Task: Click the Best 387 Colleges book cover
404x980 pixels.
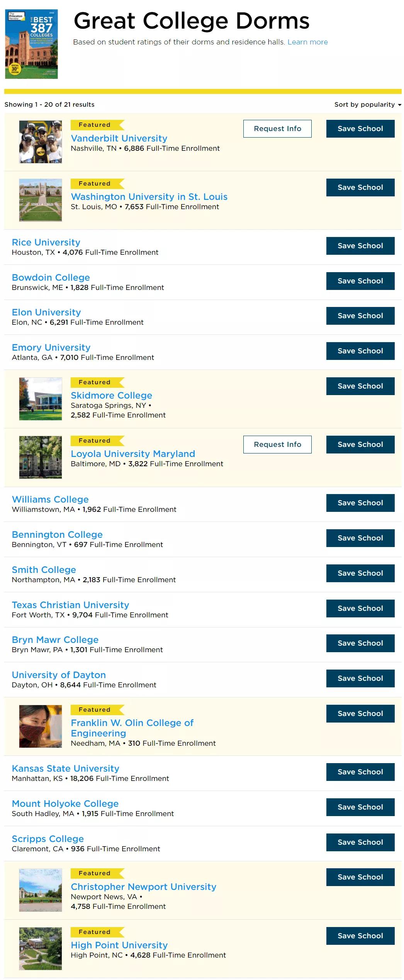Action: 31,44
